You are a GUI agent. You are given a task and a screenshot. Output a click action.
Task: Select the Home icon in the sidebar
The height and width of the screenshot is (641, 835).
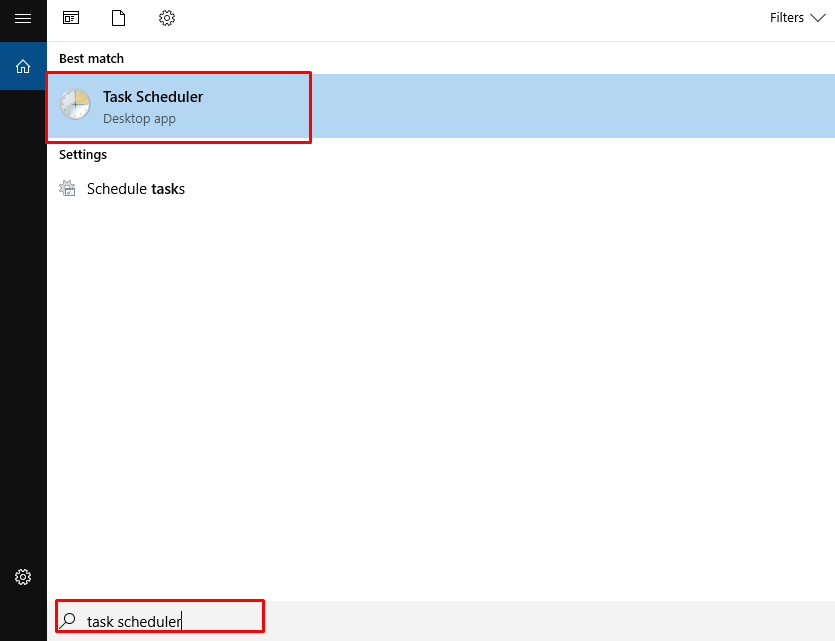coord(23,67)
